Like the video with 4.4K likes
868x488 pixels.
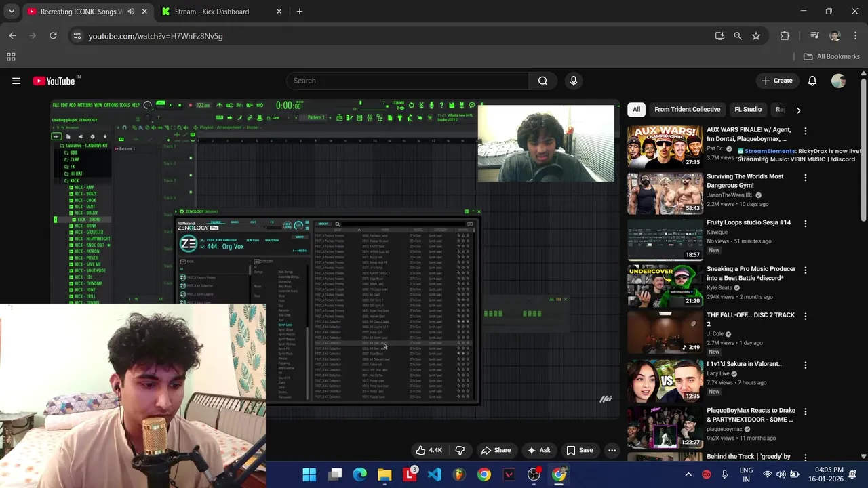(x=429, y=450)
